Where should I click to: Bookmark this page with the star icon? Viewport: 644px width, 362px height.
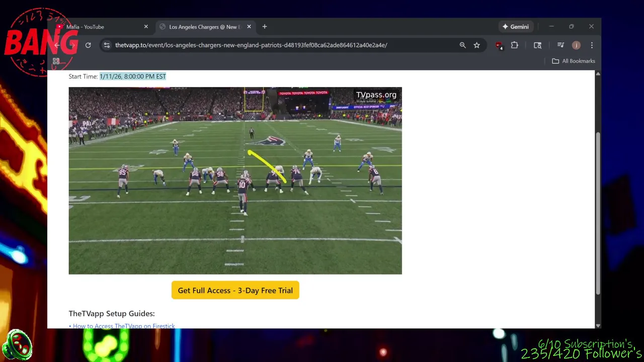(476, 45)
